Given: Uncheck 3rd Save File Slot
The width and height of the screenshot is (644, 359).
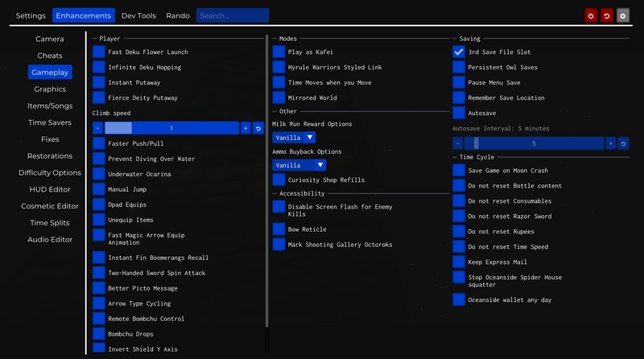Looking at the screenshot, I should 459,52.
